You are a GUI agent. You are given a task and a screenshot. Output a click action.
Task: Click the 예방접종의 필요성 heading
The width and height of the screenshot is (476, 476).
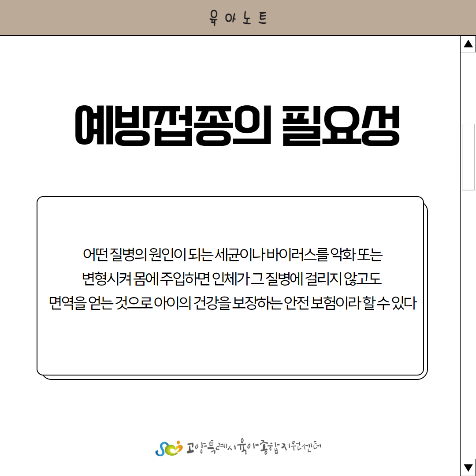237,125
